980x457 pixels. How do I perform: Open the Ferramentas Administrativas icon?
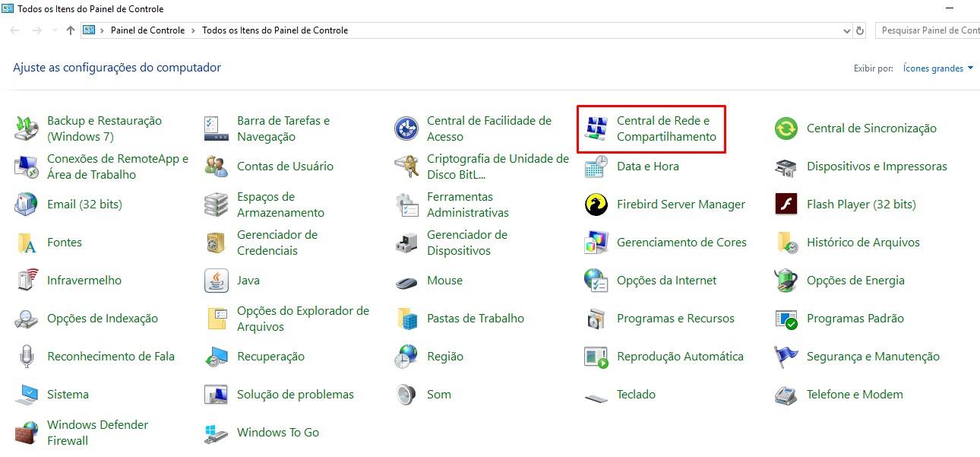click(x=406, y=205)
